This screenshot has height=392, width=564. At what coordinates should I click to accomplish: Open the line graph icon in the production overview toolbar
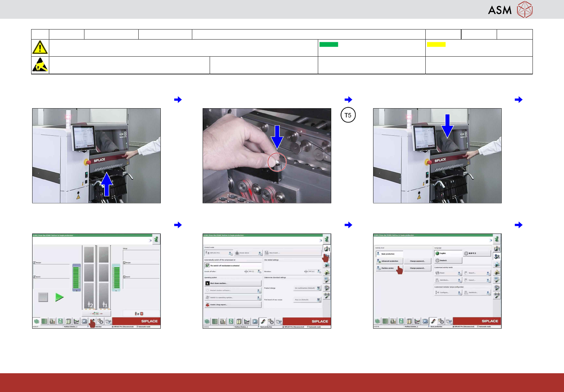click(76, 321)
